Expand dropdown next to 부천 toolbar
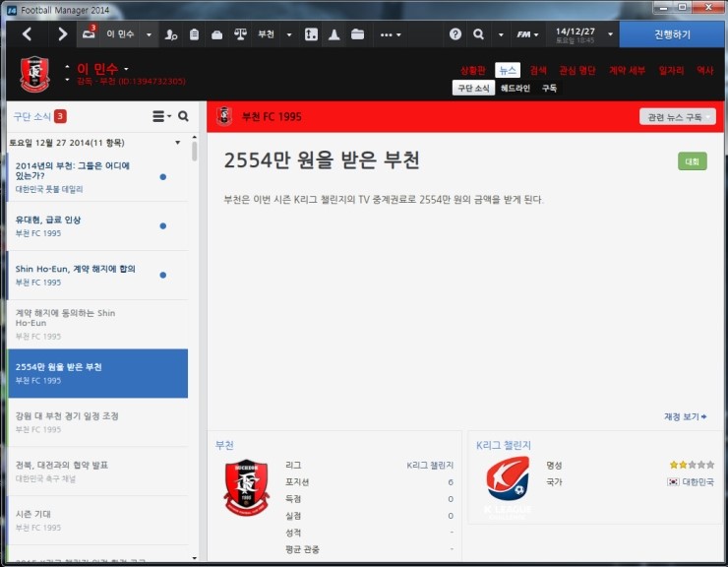Viewport: 728px width, 567px height. [x=289, y=34]
